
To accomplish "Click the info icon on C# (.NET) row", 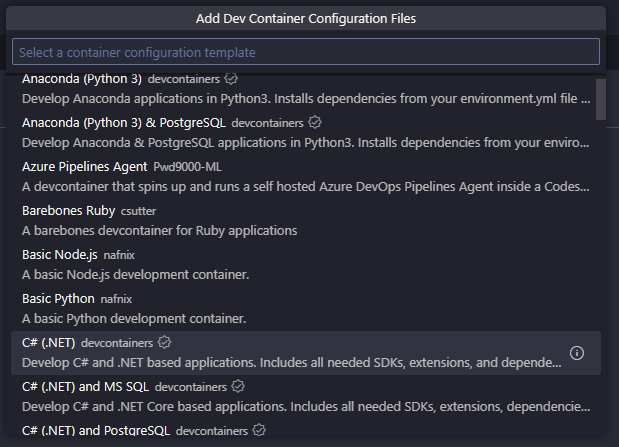I will point(576,353).
